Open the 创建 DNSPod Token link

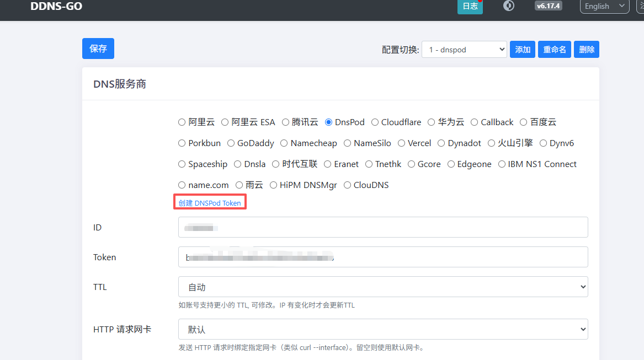[210, 203]
